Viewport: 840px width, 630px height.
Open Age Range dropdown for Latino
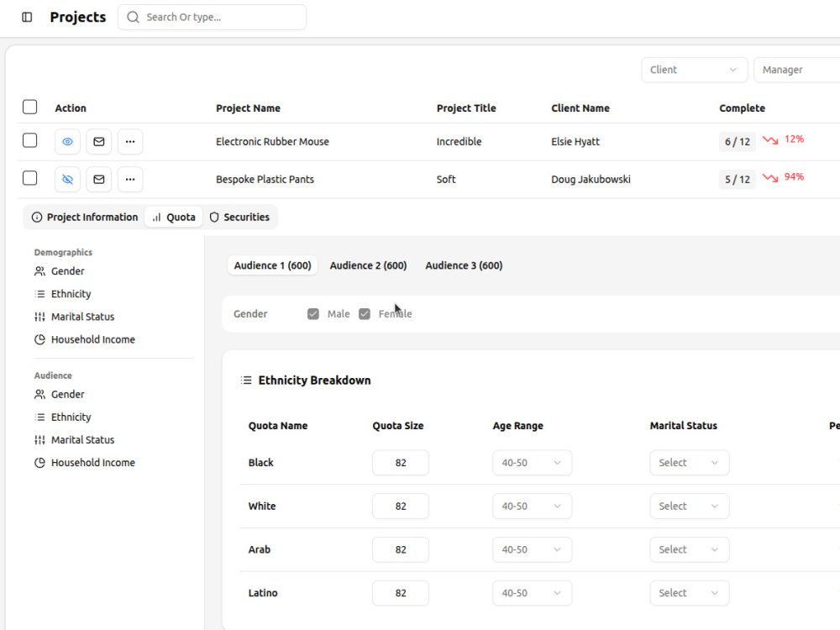click(532, 593)
